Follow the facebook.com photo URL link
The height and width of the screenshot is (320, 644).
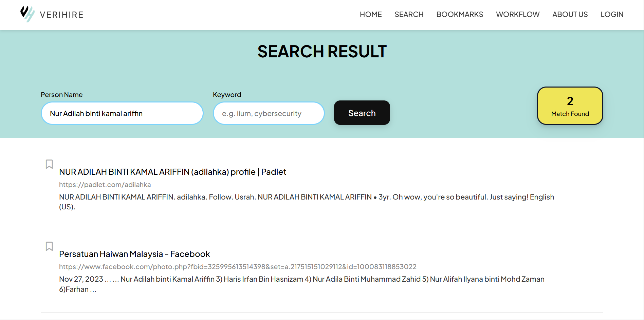(238, 267)
